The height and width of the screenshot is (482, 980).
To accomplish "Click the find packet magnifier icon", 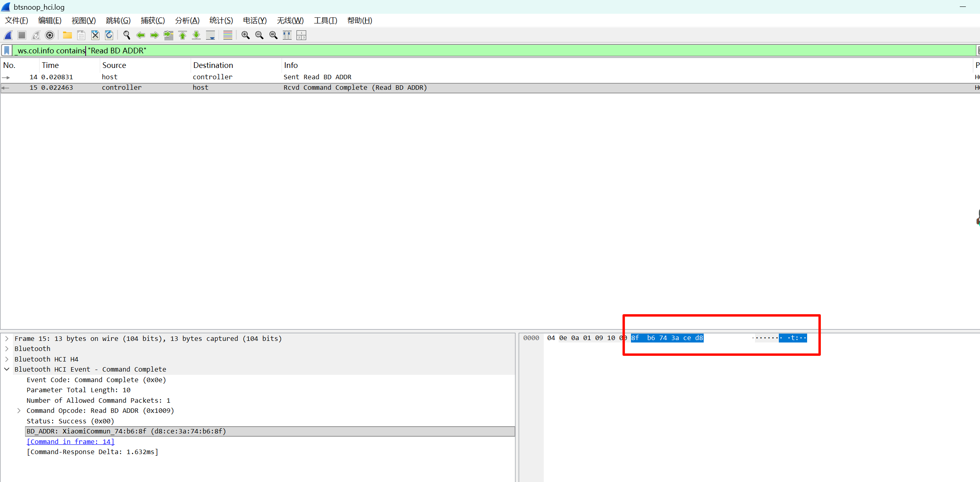I will pos(126,36).
